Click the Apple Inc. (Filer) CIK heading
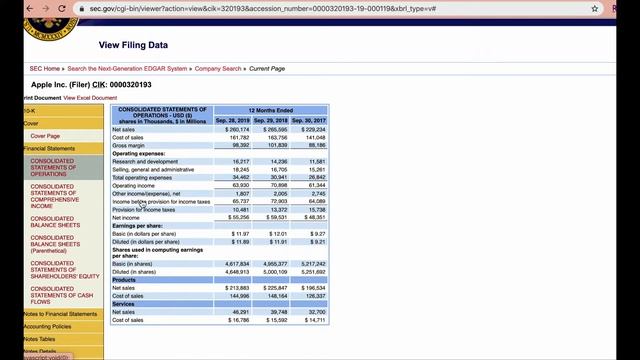The width and height of the screenshot is (640, 360). click(91, 84)
